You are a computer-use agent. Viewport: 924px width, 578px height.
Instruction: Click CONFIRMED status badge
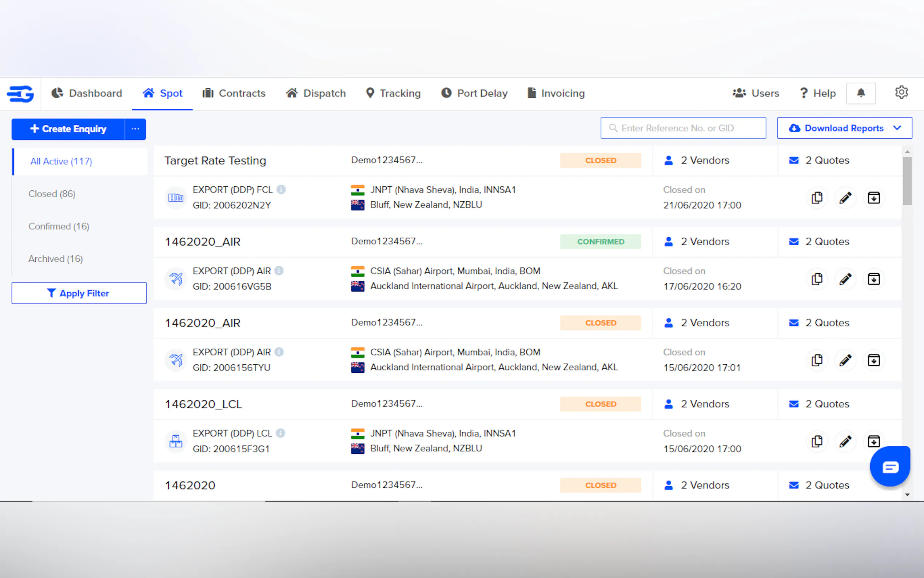click(x=601, y=242)
